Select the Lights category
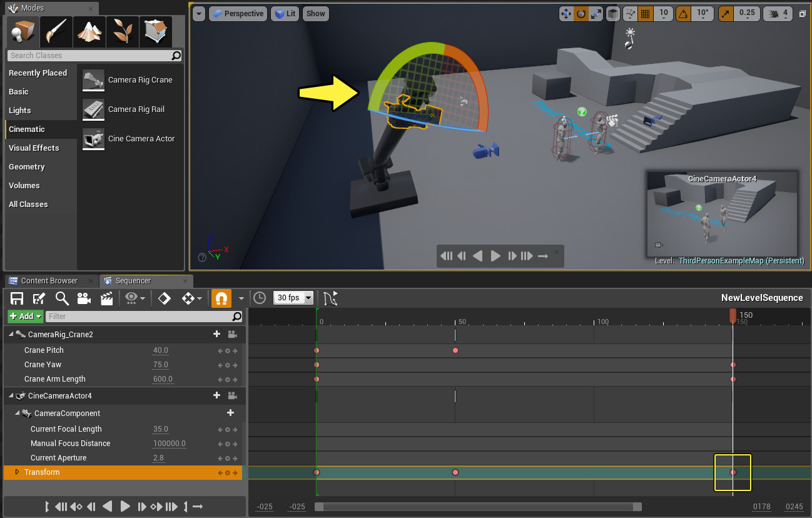 click(20, 111)
